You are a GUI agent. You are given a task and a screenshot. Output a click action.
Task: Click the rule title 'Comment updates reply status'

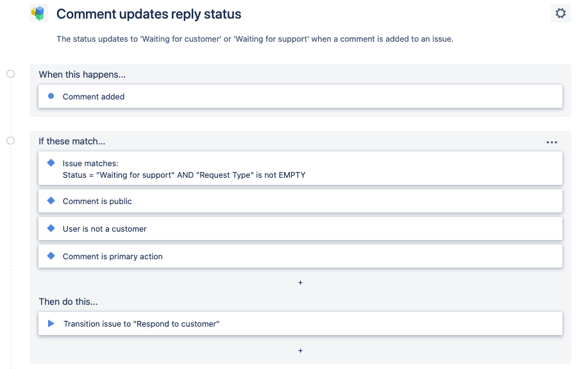coord(149,13)
